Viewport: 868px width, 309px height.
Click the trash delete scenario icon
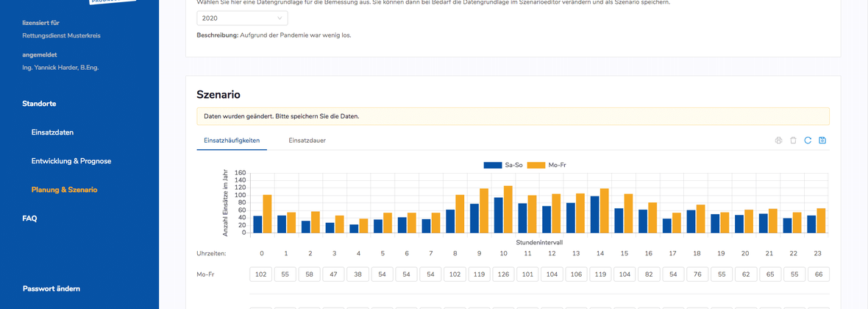(793, 141)
